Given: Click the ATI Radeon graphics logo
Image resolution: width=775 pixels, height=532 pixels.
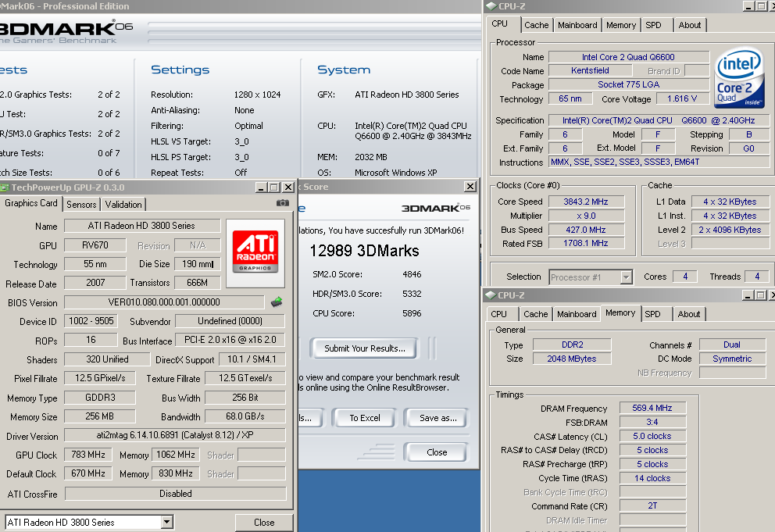Looking at the screenshot, I should coord(255,252).
